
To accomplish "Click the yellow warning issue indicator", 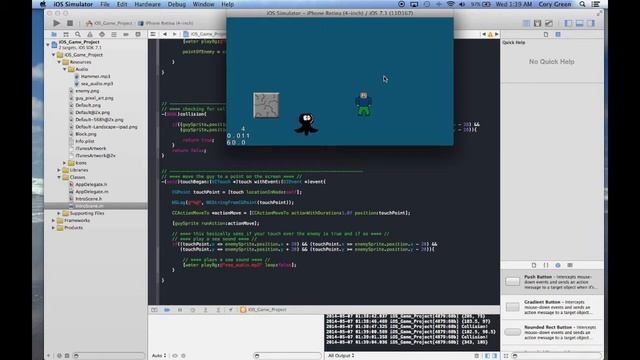I will (x=490, y=34).
